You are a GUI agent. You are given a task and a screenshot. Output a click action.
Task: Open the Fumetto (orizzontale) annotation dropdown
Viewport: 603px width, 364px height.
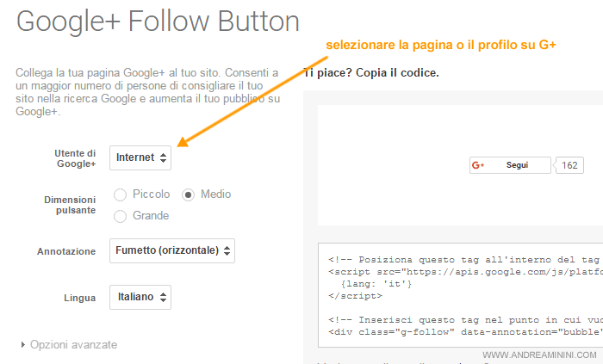click(x=172, y=251)
